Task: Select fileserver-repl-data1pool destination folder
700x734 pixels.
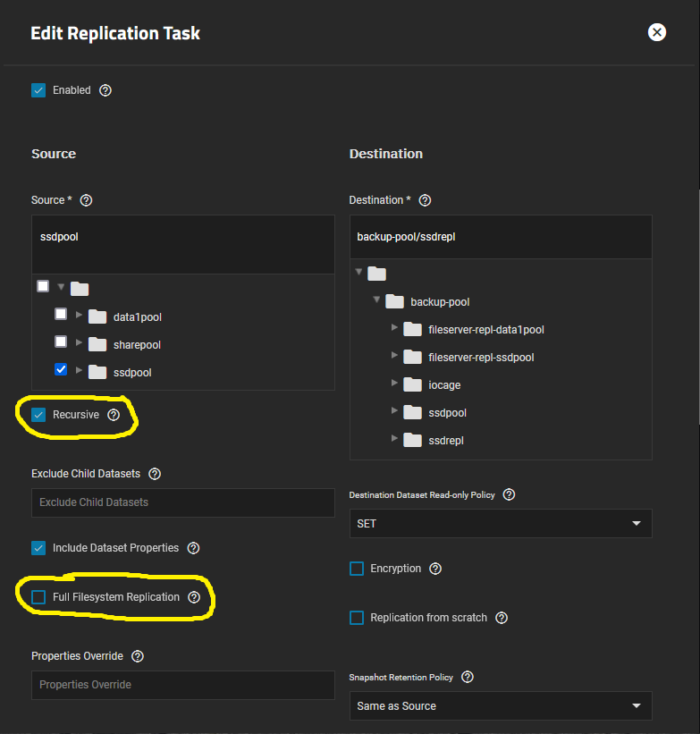Action: [485, 330]
